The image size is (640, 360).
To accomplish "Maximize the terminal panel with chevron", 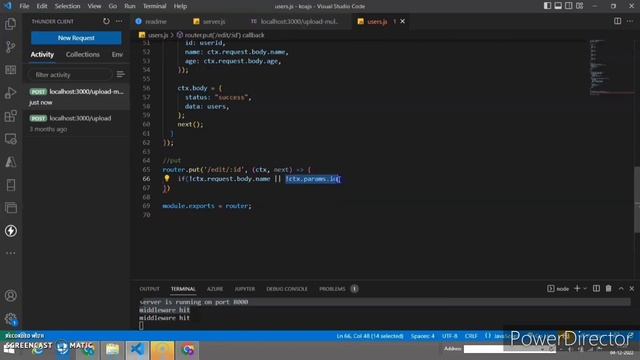I will (621, 289).
